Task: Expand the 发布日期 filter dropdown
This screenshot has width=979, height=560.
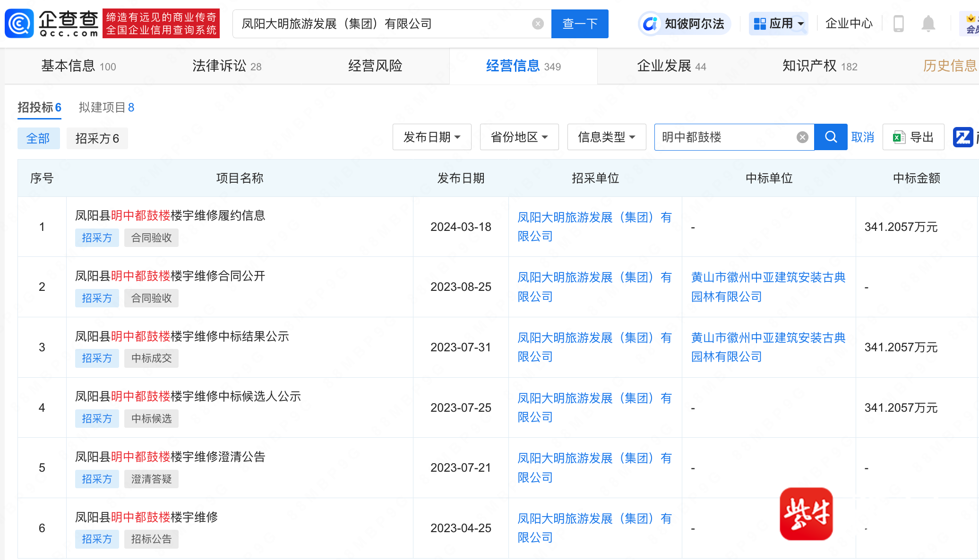Action: [x=432, y=137]
